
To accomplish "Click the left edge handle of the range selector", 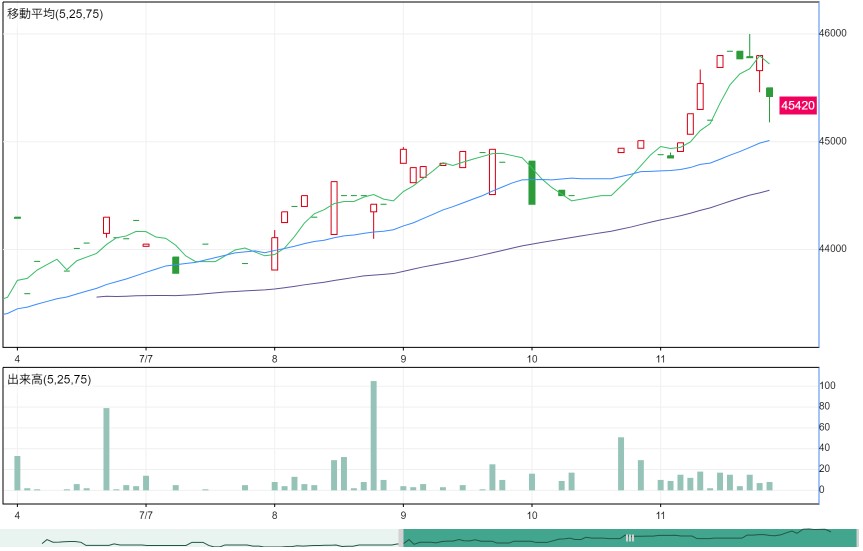I will pyautogui.click(x=401, y=538).
